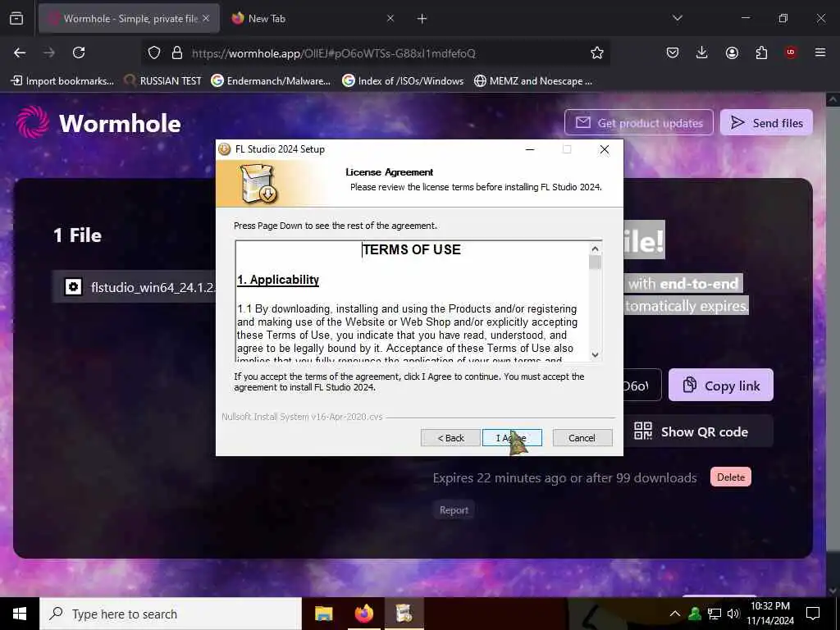Open File Explorer from taskbar

tap(323, 614)
